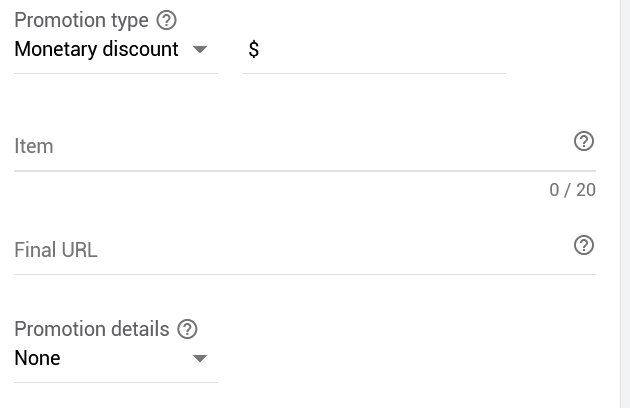Image resolution: width=630 pixels, height=408 pixels.
Task: Click the help icon beside the Item field
Action: pos(584,141)
